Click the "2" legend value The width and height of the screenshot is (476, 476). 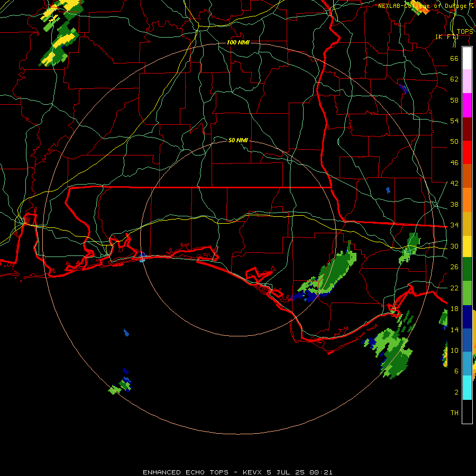click(x=456, y=392)
